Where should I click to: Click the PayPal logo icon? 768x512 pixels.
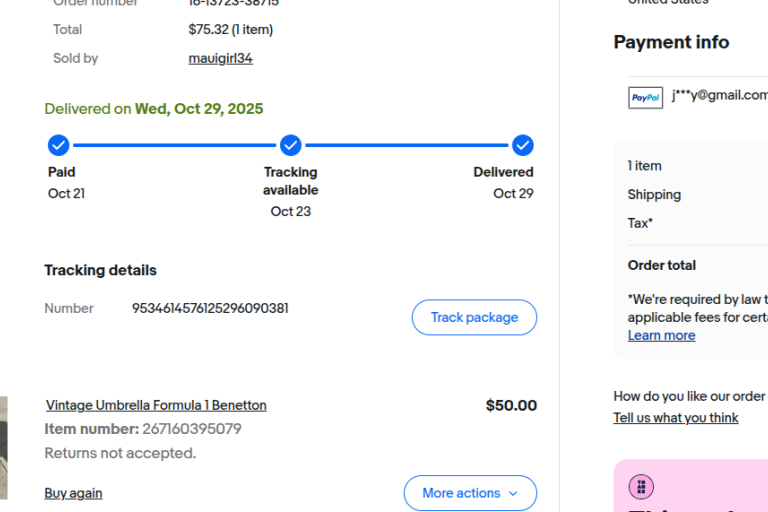645,97
